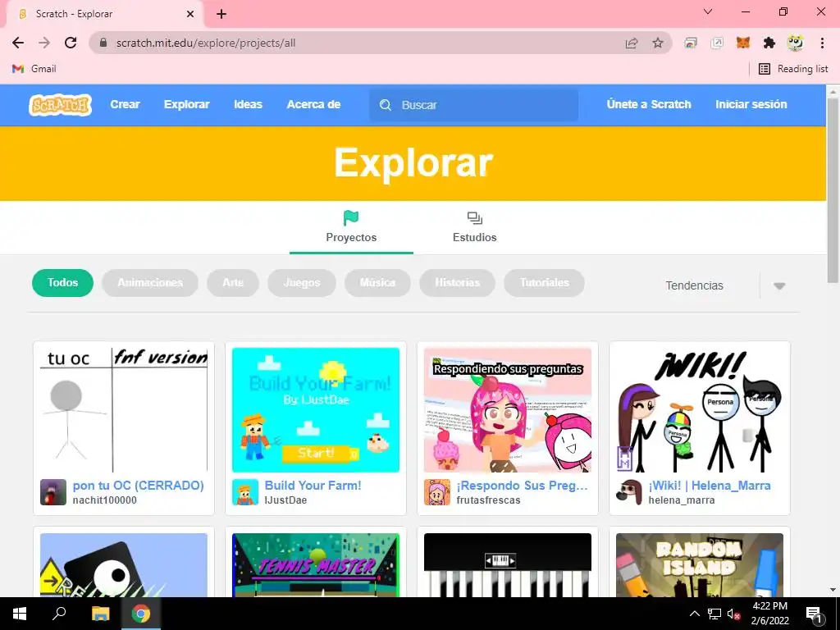Open the Chrome three-dot menu
This screenshot has height=630, width=840.
(822, 43)
